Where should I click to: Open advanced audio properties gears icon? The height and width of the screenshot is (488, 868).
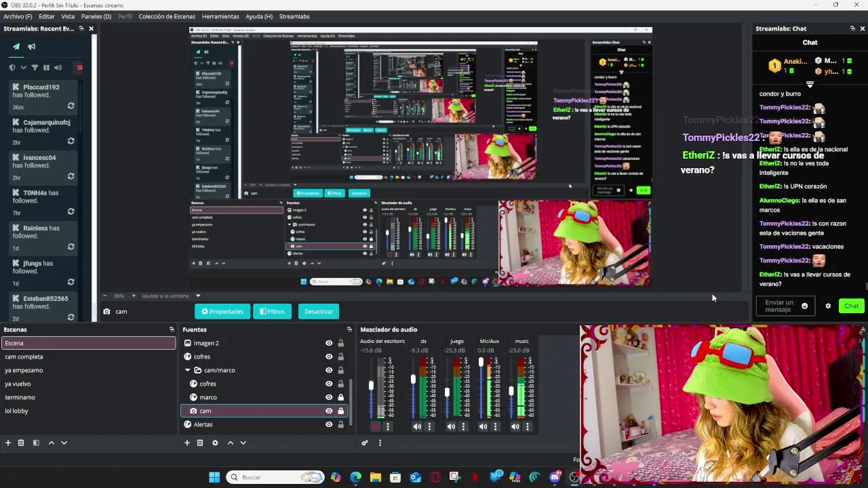pyautogui.click(x=365, y=443)
